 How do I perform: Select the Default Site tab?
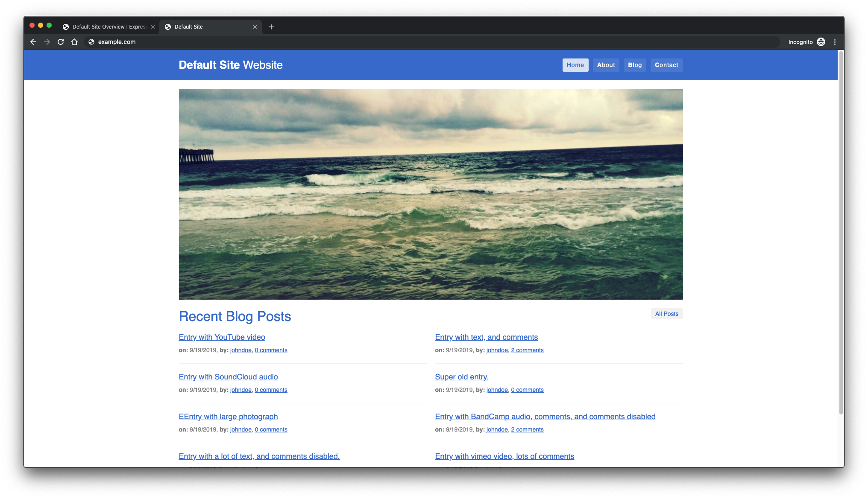pos(211,27)
